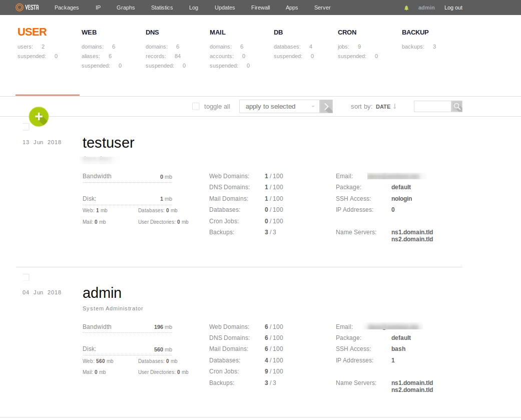This screenshot has height=420, width=521.
Task: Select the admin row checkbox
Action: (x=26, y=277)
